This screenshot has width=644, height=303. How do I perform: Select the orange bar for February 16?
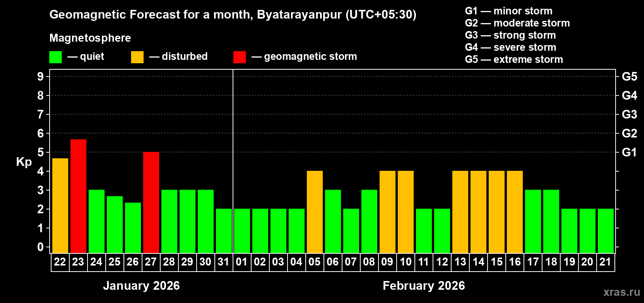[515, 212]
